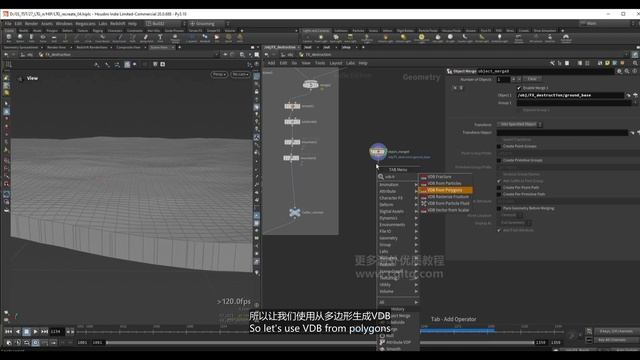Enable Create Per-Primitive Path checkbox
640x360 pixels.
pyautogui.click(x=499, y=194)
